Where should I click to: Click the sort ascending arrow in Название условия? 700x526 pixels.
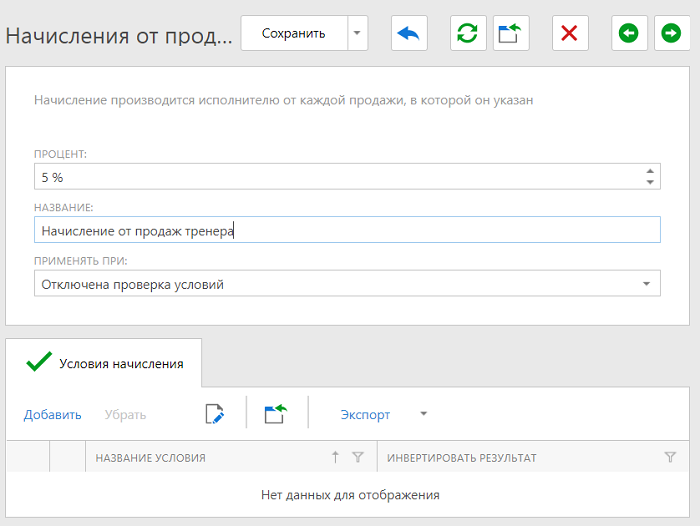coord(335,457)
